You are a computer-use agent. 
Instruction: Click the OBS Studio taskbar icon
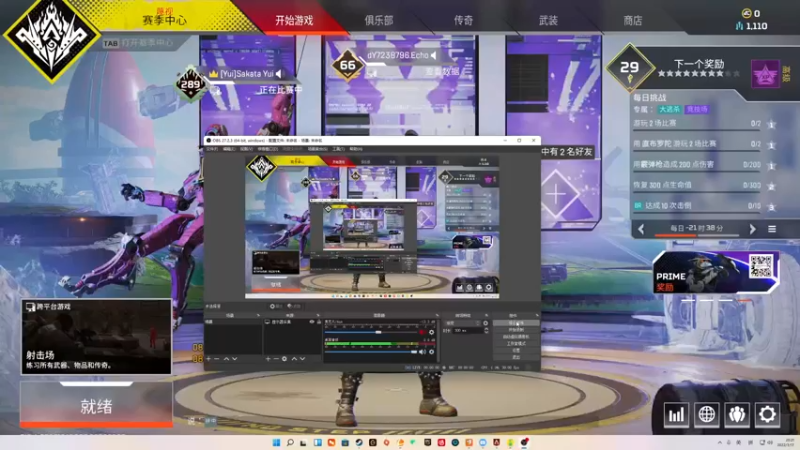pyautogui.click(x=523, y=442)
